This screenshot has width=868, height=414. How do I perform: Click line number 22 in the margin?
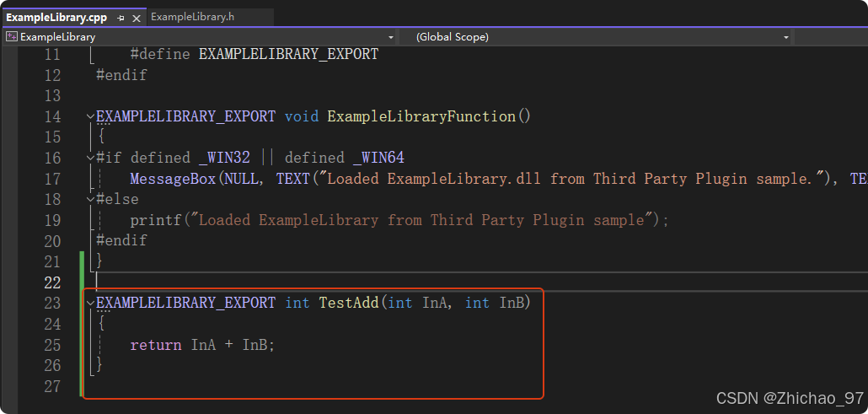click(51, 282)
